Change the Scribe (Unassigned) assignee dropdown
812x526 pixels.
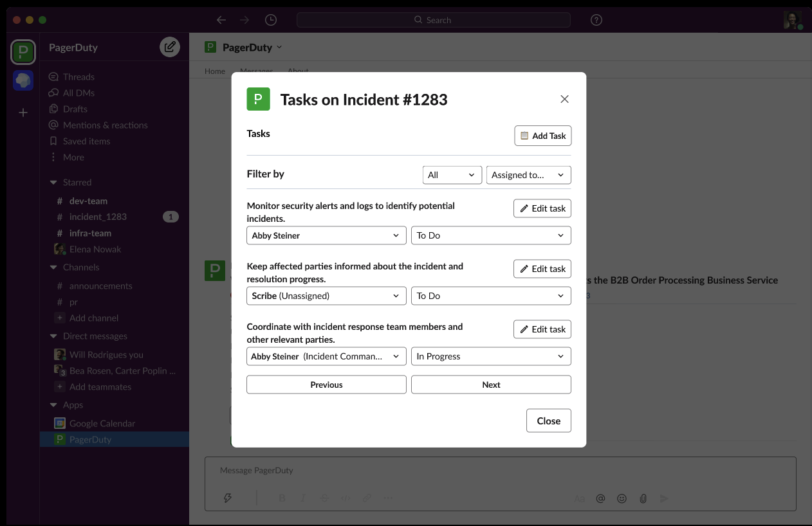[326, 296]
